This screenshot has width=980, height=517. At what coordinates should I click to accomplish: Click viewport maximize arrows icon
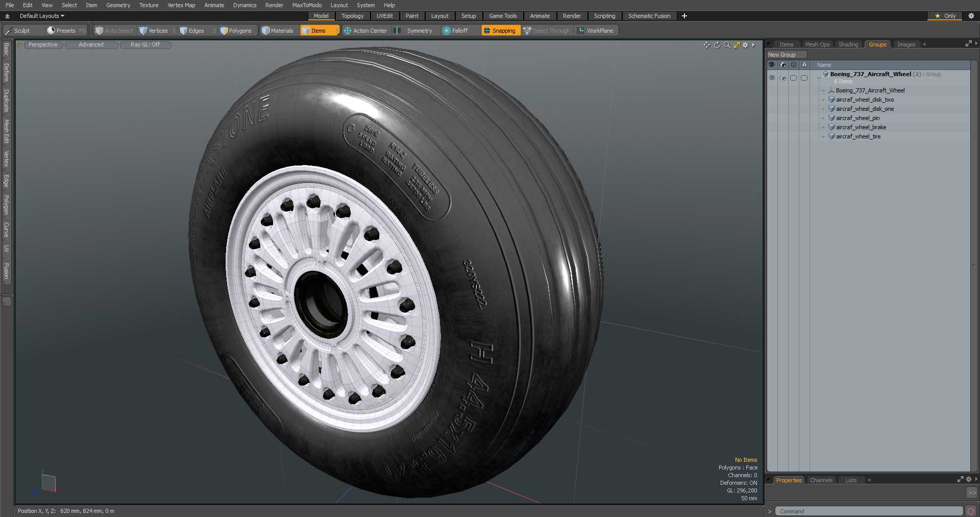click(737, 45)
